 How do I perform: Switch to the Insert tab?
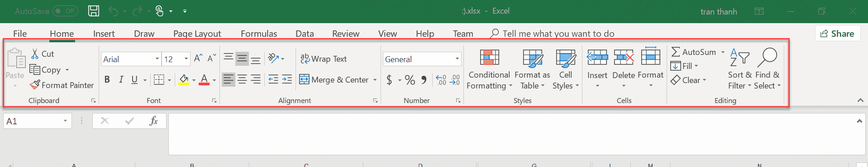104,34
